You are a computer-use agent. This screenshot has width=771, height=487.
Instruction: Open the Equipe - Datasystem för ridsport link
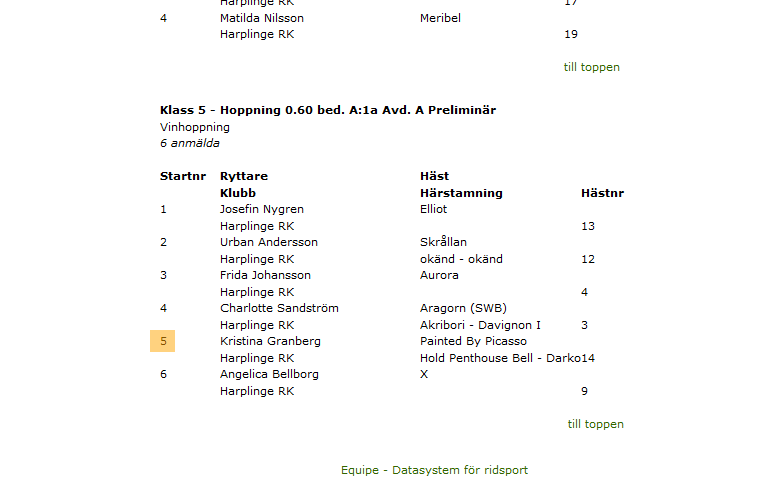pyautogui.click(x=434, y=470)
